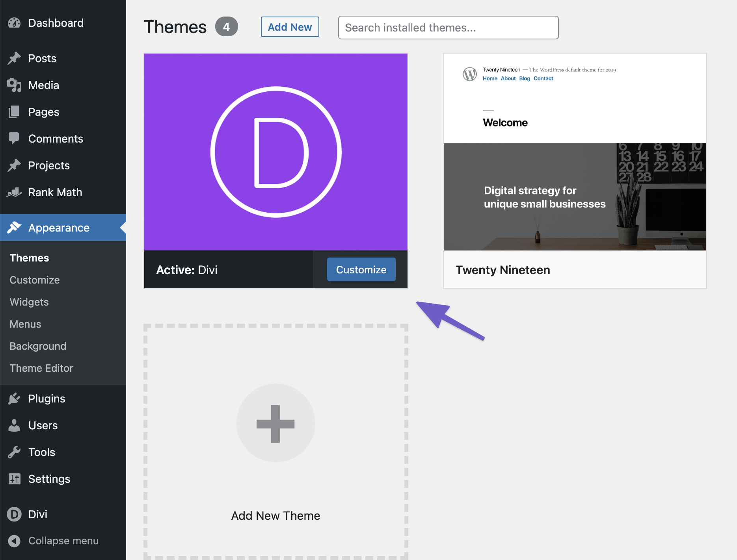The height and width of the screenshot is (560, 737).
Task: Focus the Search installed themes field
Action: [x=448, y=28]
